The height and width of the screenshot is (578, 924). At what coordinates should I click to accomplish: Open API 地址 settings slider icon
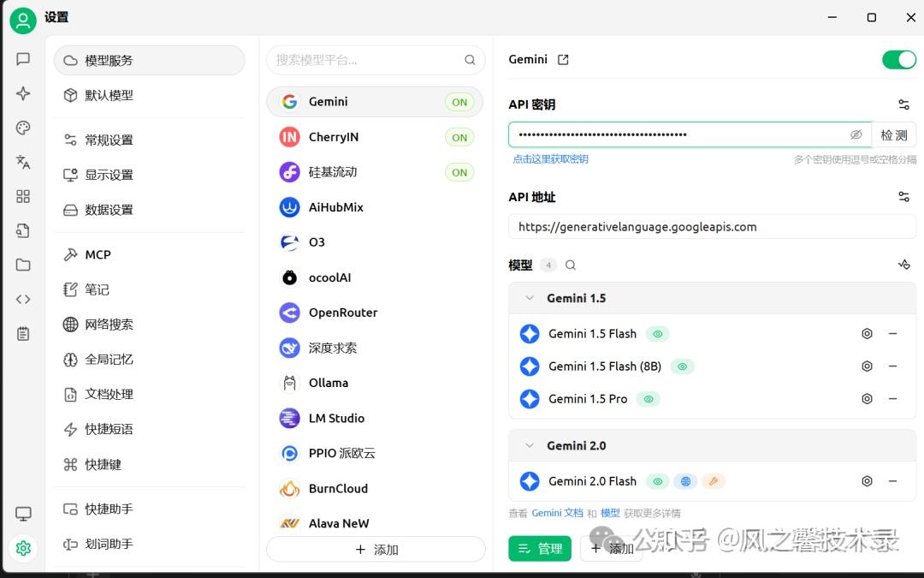903,197
